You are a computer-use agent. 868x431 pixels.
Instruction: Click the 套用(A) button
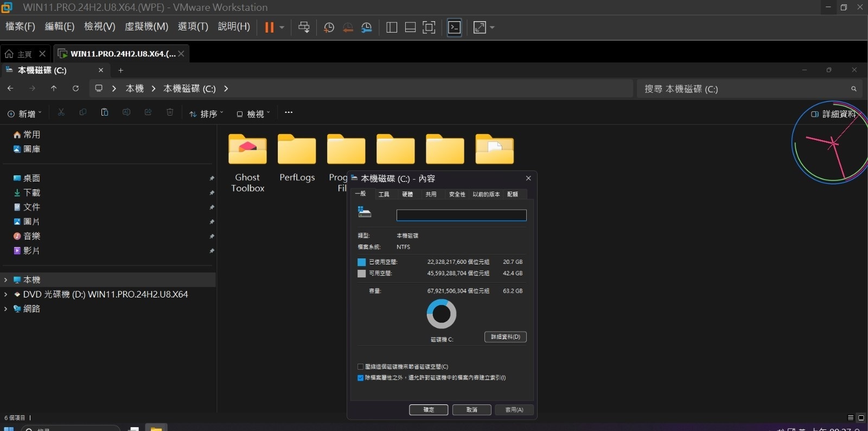(x=514, y=410)
